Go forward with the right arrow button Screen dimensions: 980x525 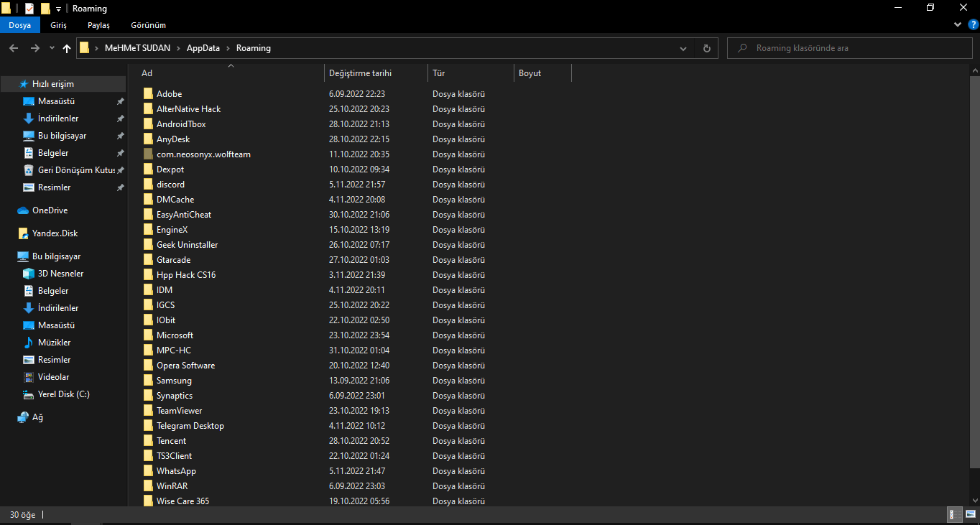click(34, 48)
